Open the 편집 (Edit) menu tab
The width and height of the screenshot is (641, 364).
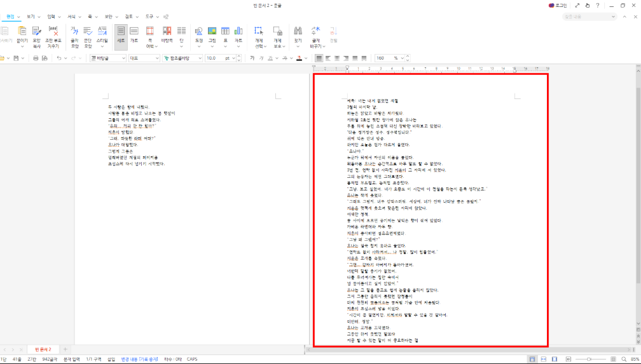10,17
